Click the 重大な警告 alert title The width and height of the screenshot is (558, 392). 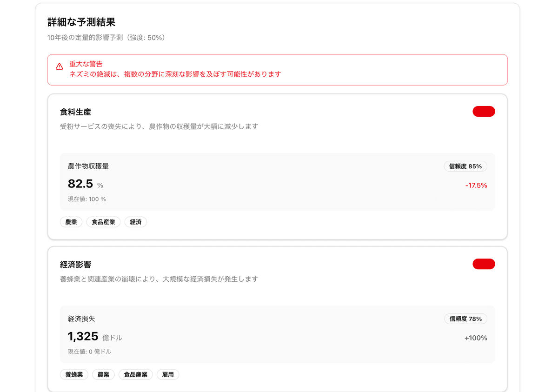pyautogui.click(x=86, y=64)
